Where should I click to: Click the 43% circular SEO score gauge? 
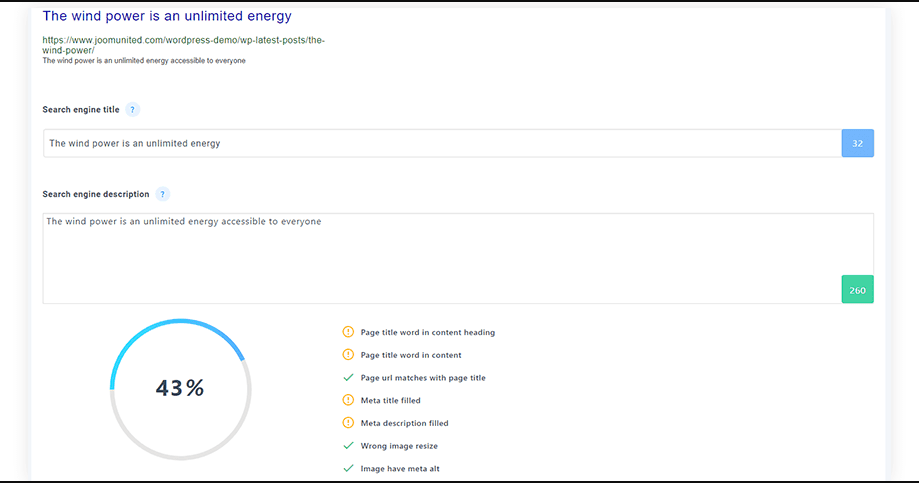pos(181,389)
